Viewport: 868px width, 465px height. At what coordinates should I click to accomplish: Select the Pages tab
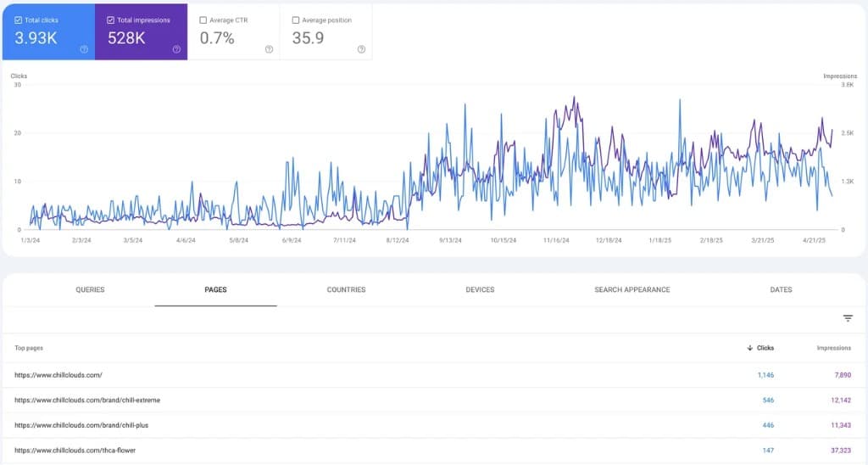click(x=215, y=290)
